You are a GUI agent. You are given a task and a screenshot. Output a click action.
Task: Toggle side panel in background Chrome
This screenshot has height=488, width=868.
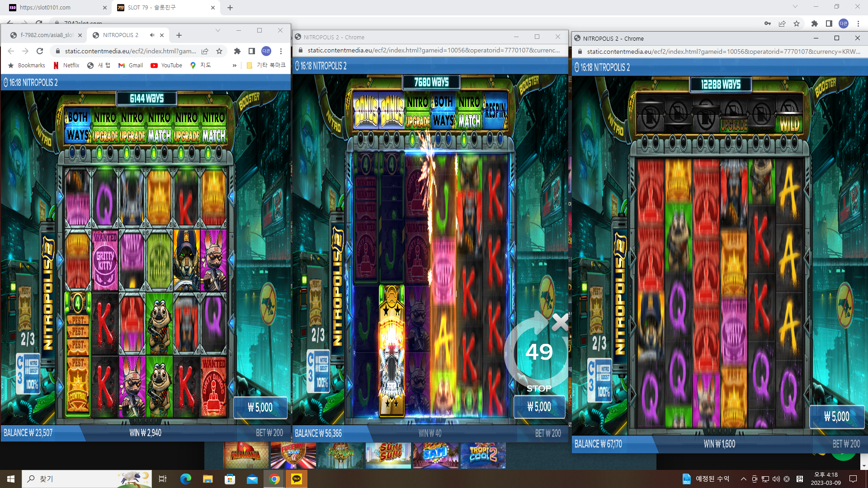point(829,23)
